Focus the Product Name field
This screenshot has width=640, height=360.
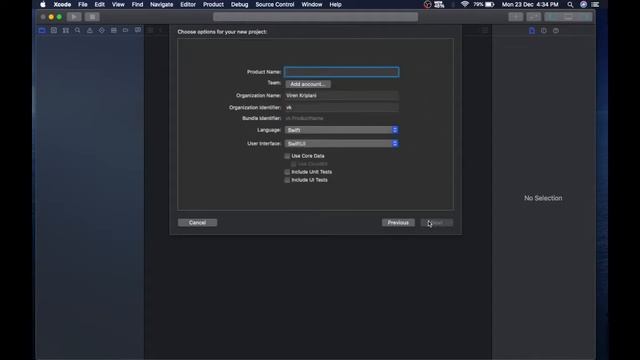coord(342,72)
